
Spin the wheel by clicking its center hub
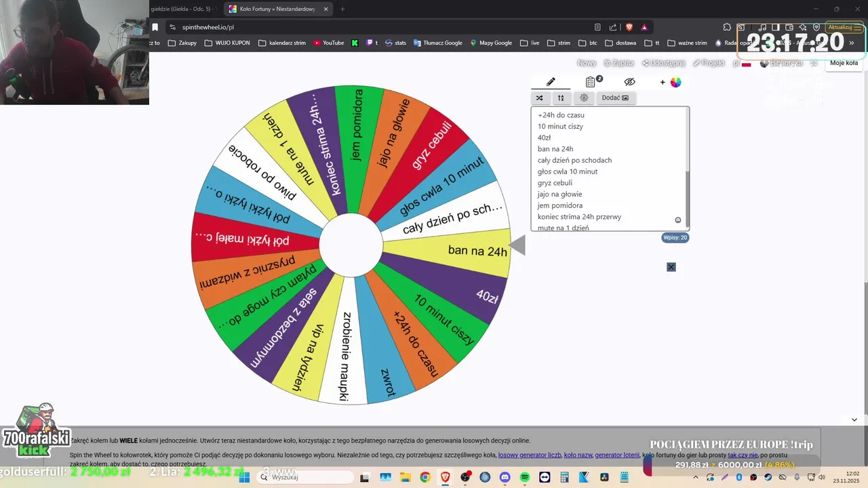click(x=351, y=245)
